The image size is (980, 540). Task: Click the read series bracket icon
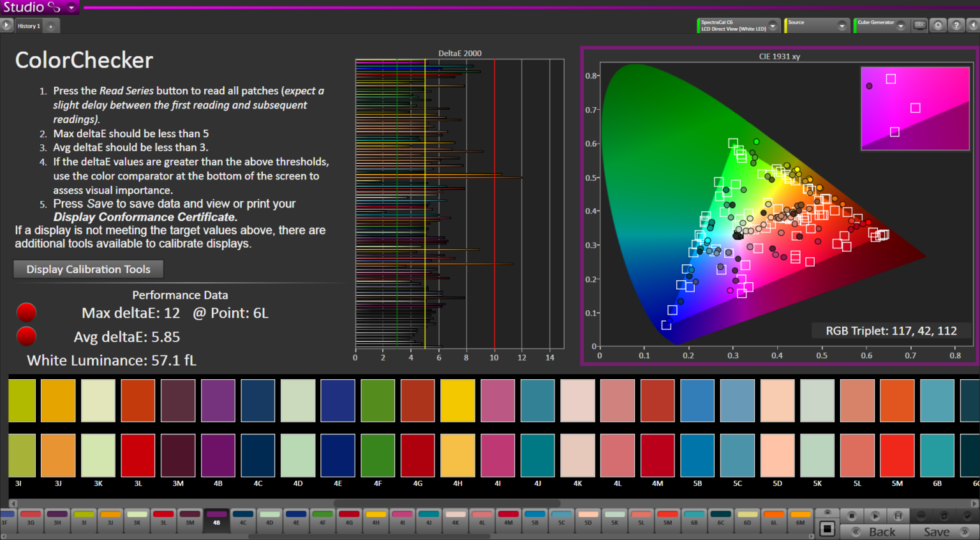click(898, 516)
